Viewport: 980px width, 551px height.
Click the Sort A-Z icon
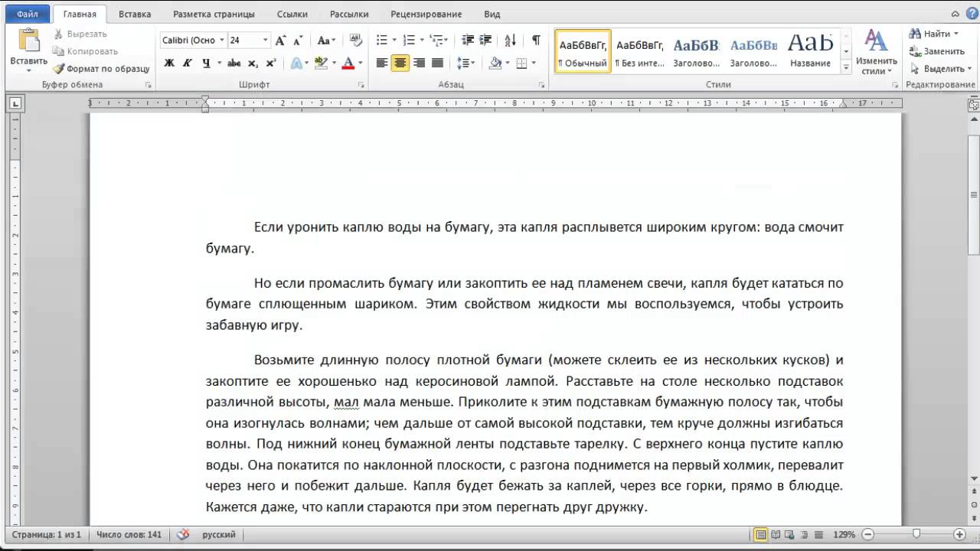tap(511, 41)
